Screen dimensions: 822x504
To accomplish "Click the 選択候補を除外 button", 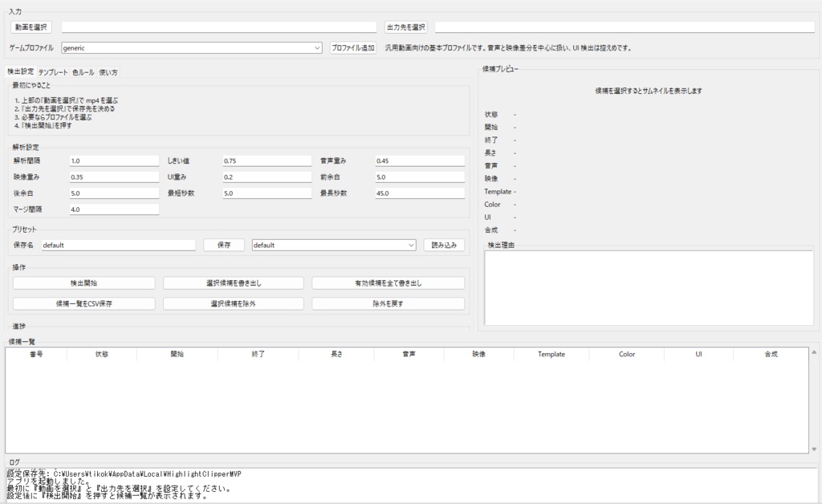I will (234, 303).
